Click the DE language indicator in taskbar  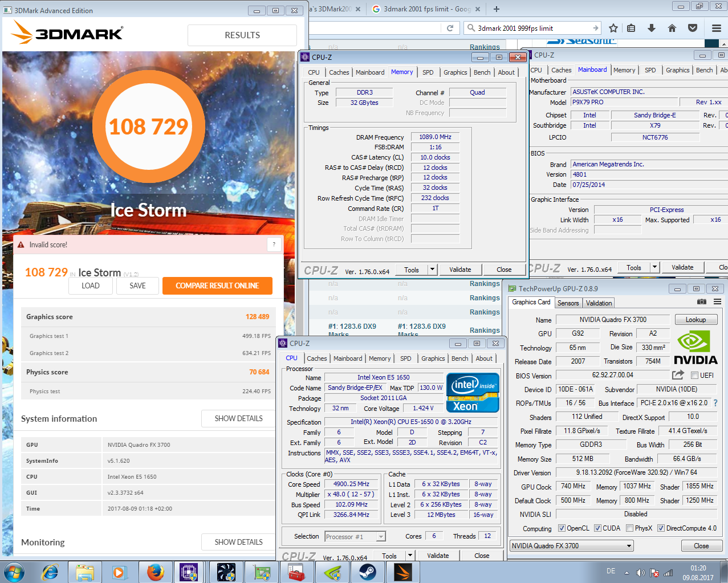click(611, 571)
